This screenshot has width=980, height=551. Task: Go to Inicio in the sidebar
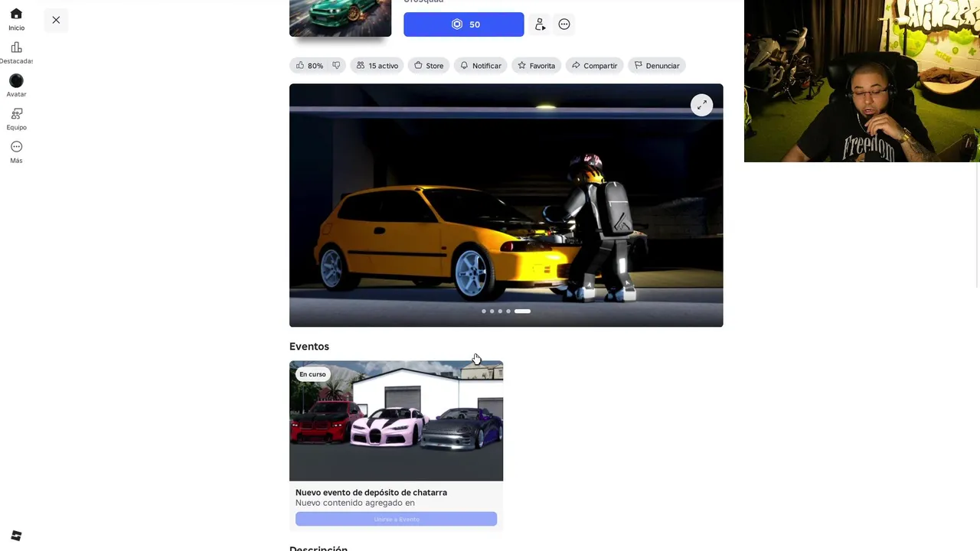(x=16, y=20)
